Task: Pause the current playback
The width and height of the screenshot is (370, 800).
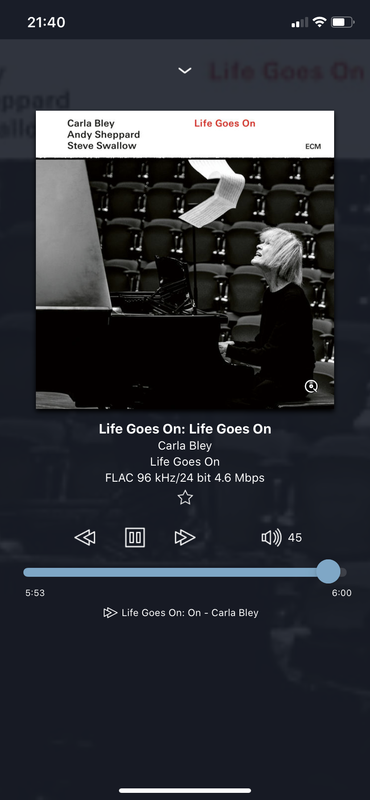Action: coord(135,538)
